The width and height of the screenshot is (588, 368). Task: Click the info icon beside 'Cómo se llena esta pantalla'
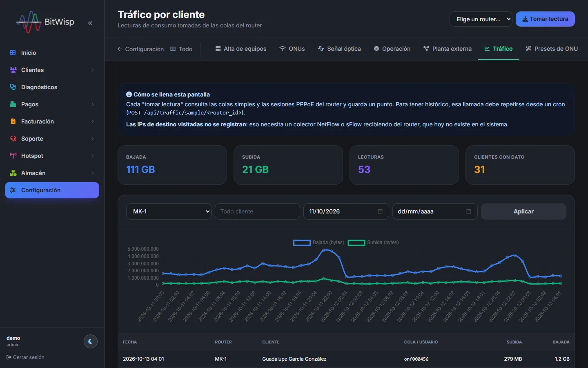[129, 94]
